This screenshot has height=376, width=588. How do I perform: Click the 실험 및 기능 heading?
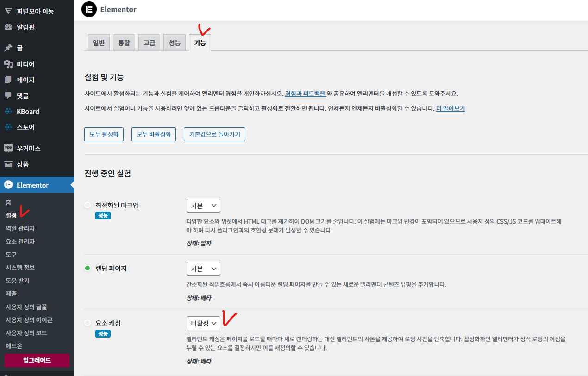click(104, 77)
